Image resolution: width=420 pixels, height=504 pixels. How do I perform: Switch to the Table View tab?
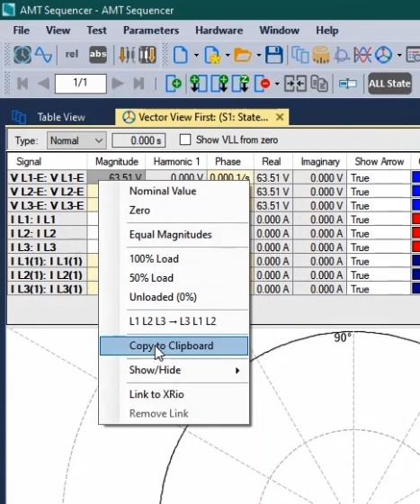(x=61, y=117)
